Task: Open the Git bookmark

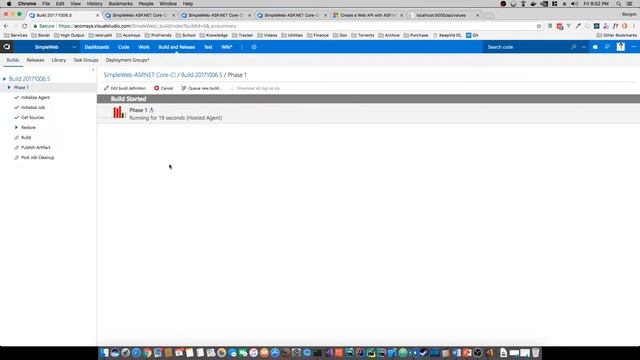Action: pos(472,36)
